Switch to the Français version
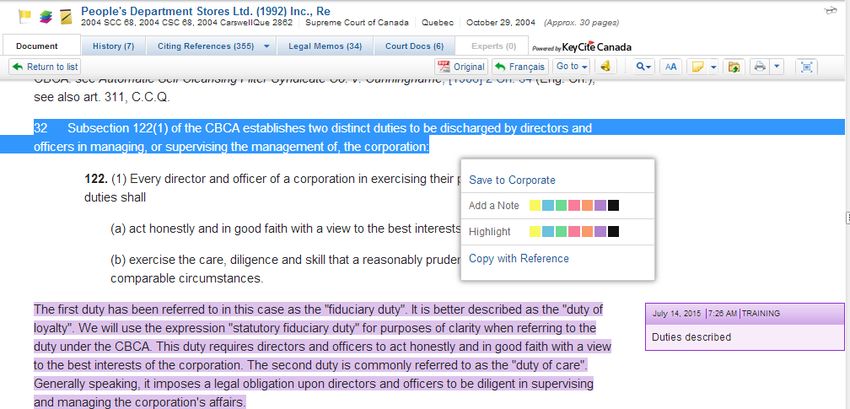This screenshot has height=409, width=850. tap(519, 67)
